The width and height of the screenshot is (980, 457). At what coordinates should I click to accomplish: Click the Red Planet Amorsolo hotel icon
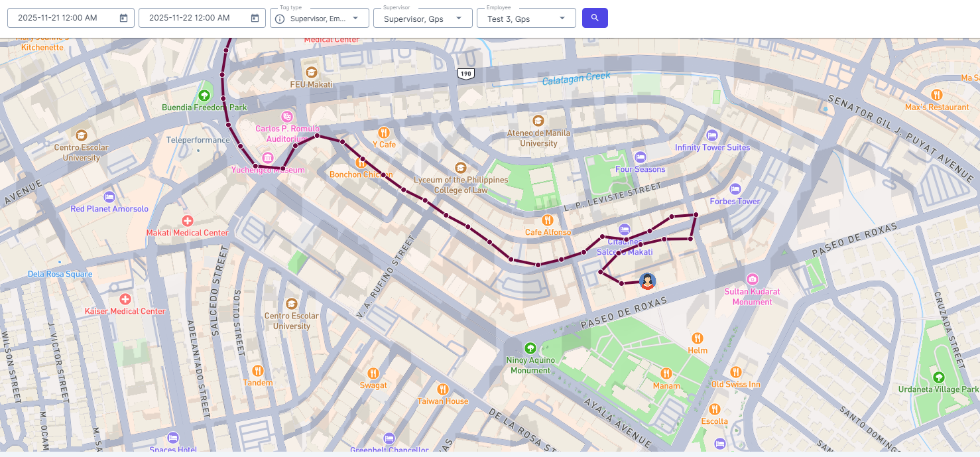[x=109, y=197]
